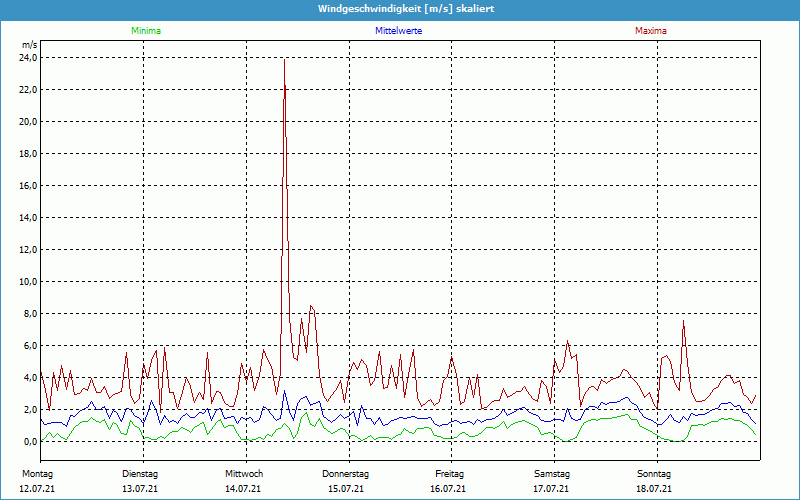This screenshot has width=800, height=500.
Task: Click the date 15.07.21
Action: (346, 489)
